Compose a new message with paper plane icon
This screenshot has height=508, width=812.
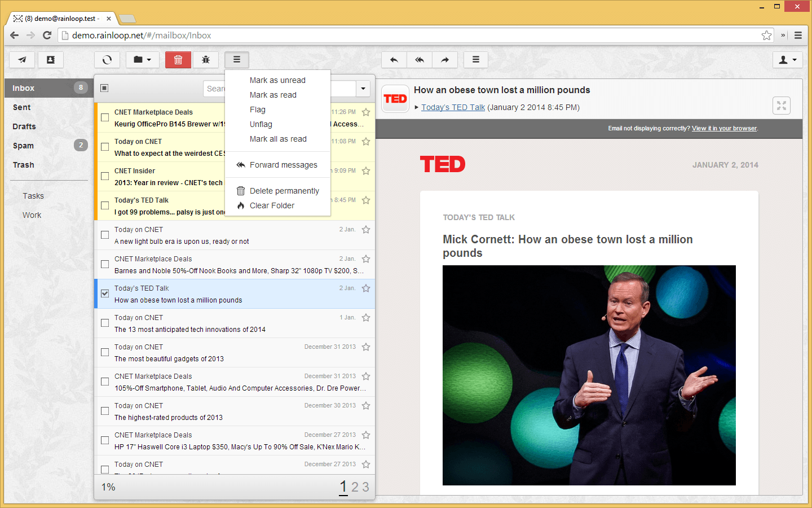point(22,60)
